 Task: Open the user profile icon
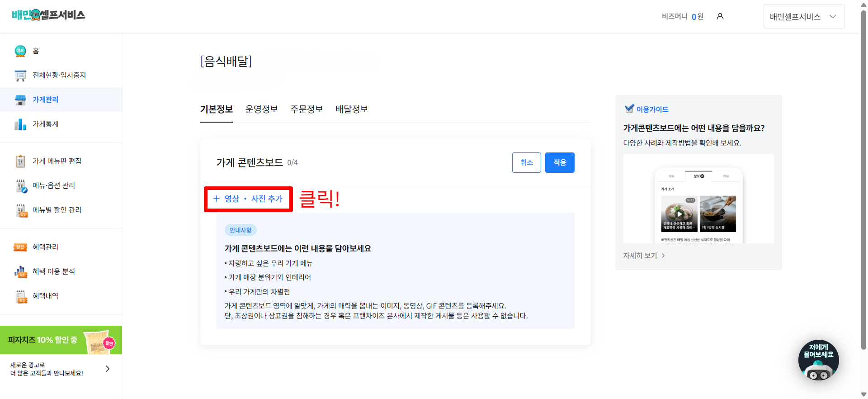(x=720, y=16)
